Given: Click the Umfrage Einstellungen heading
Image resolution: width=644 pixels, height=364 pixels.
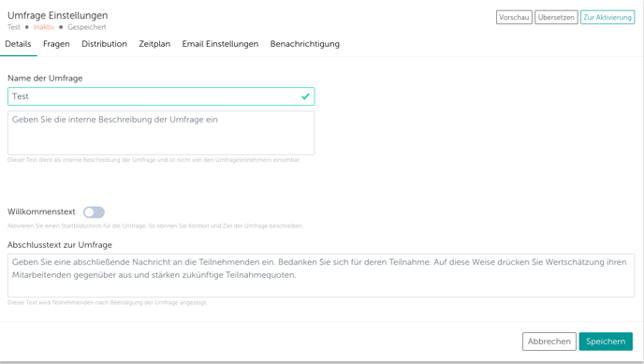Looking at the screenshot, I should pyautogui.click(x=57, y=15).
